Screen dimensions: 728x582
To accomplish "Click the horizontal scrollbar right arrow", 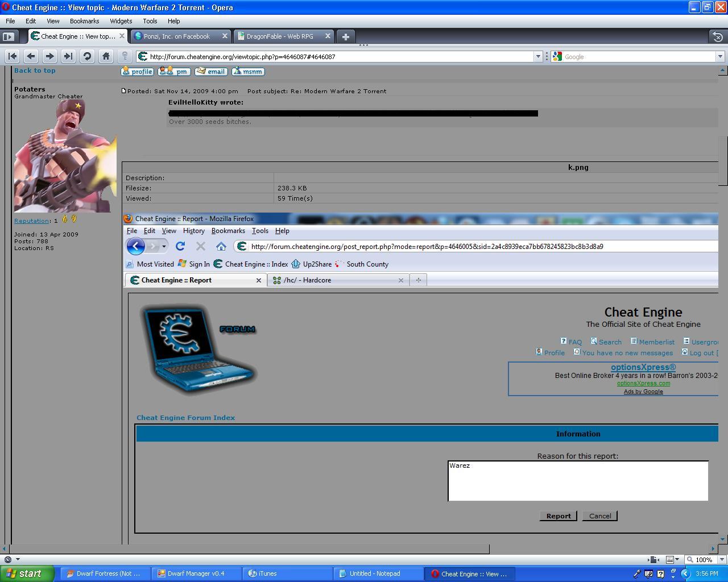I will 713,548.
